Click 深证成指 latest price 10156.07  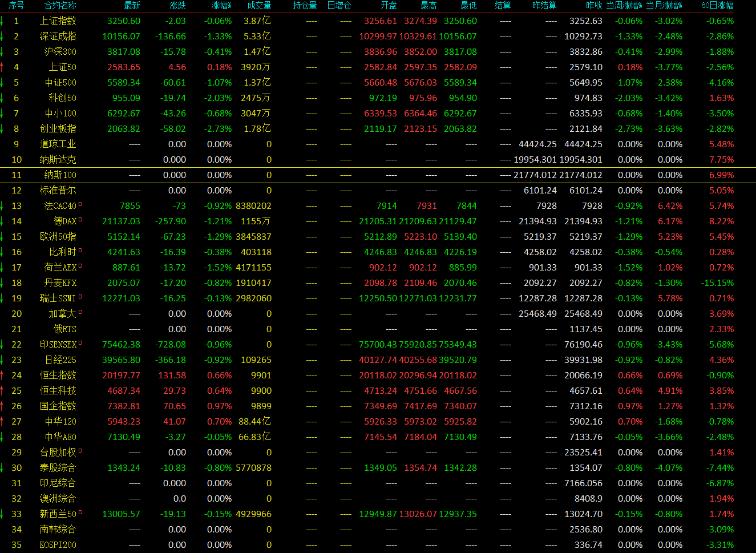121,37
